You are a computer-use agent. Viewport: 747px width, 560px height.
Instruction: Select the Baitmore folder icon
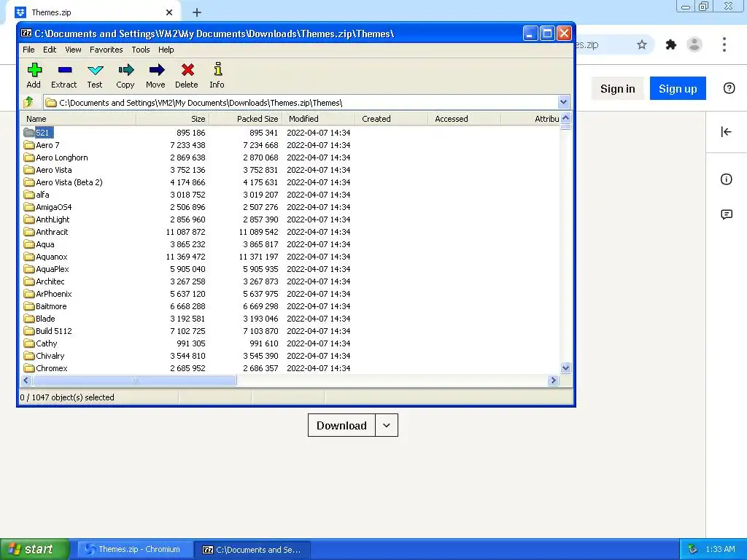[x=29, y=306]
